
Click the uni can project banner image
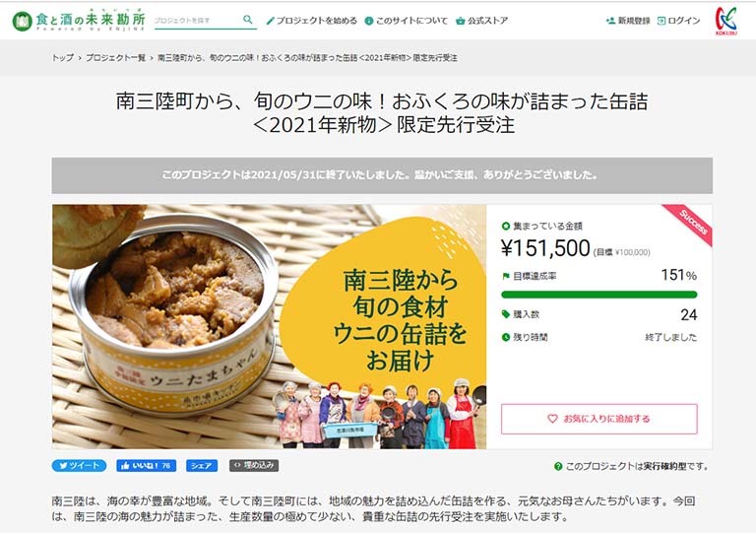coord(269,326)
